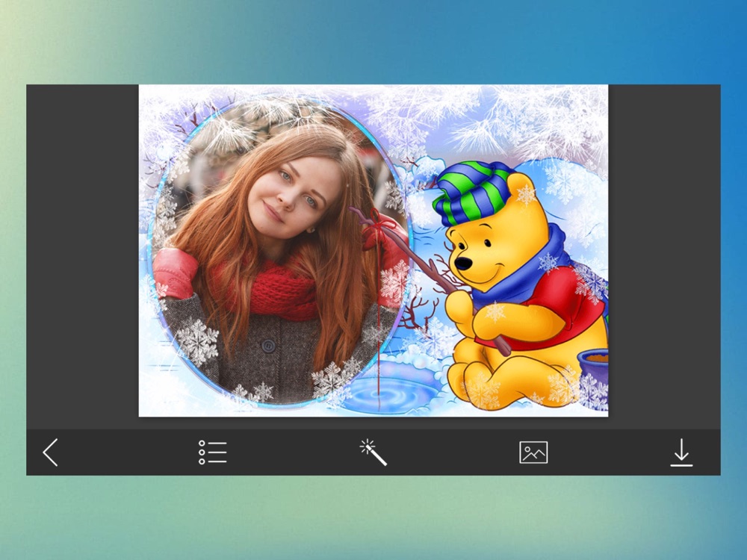Tap the magic wand effects icon
Viewport: 747px width, 560px height.
[x=373, y=452]
